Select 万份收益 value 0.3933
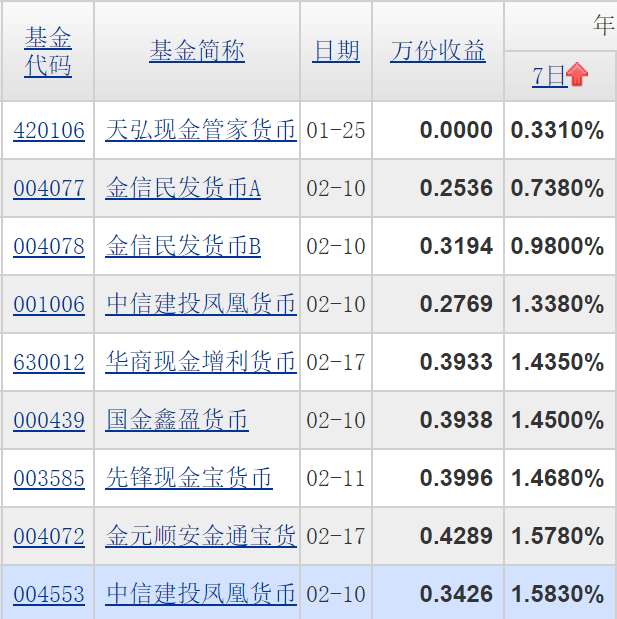The width and height of the screenshot is (617, 619). click(x=456, y=362)
